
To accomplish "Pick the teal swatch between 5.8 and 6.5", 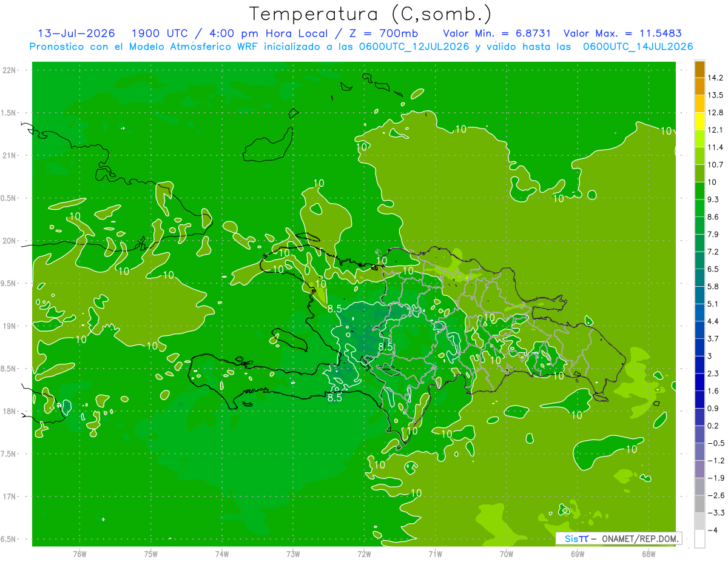I will tap(699, 278).
